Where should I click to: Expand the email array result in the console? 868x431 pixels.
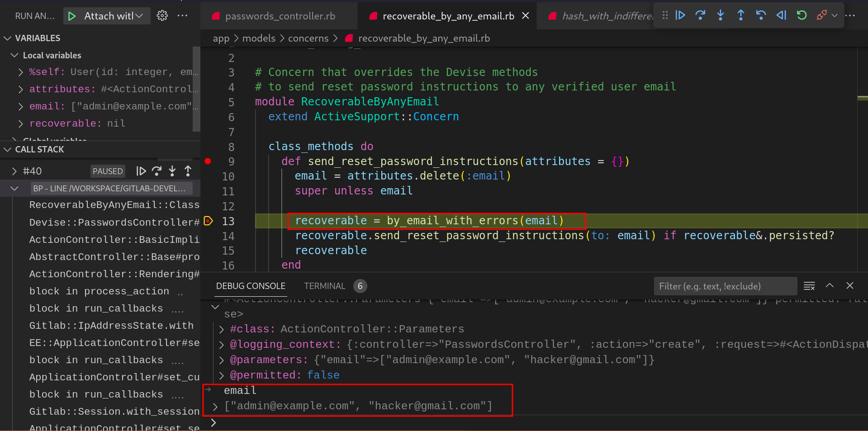215,406
